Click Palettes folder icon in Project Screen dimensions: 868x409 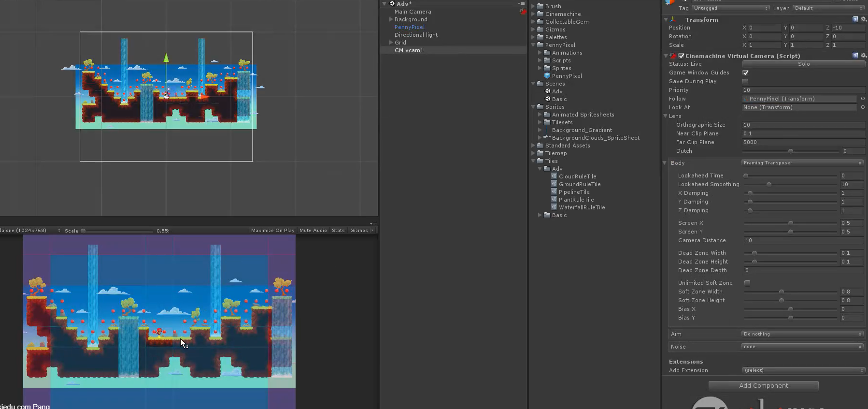click(x=541, y=37)
